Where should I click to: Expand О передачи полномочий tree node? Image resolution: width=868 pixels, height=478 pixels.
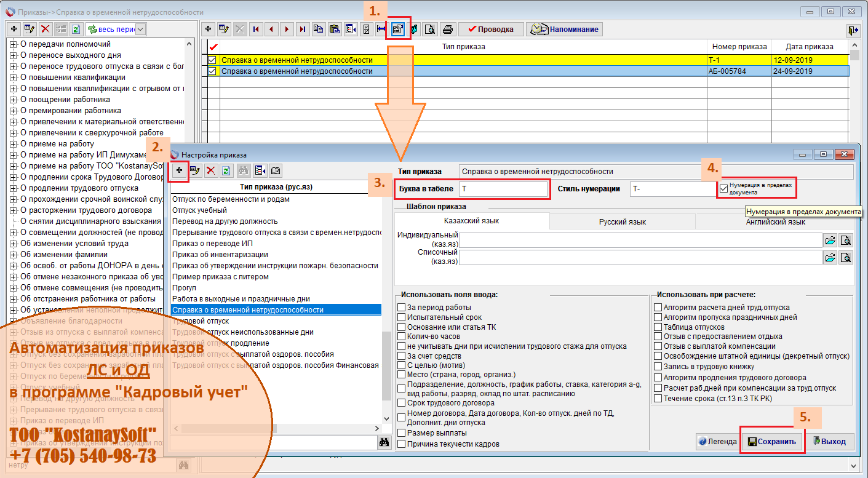tap(13, 44)
